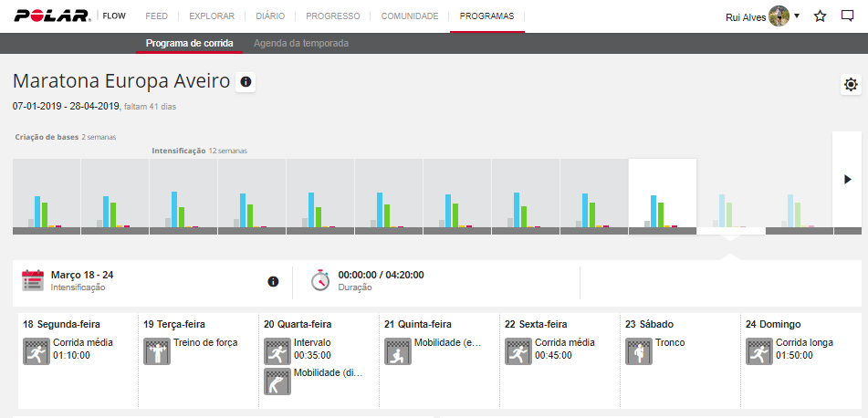Switch to Agenda da temporada tab
Screen dimensions: 868x418
click(300, 44)
